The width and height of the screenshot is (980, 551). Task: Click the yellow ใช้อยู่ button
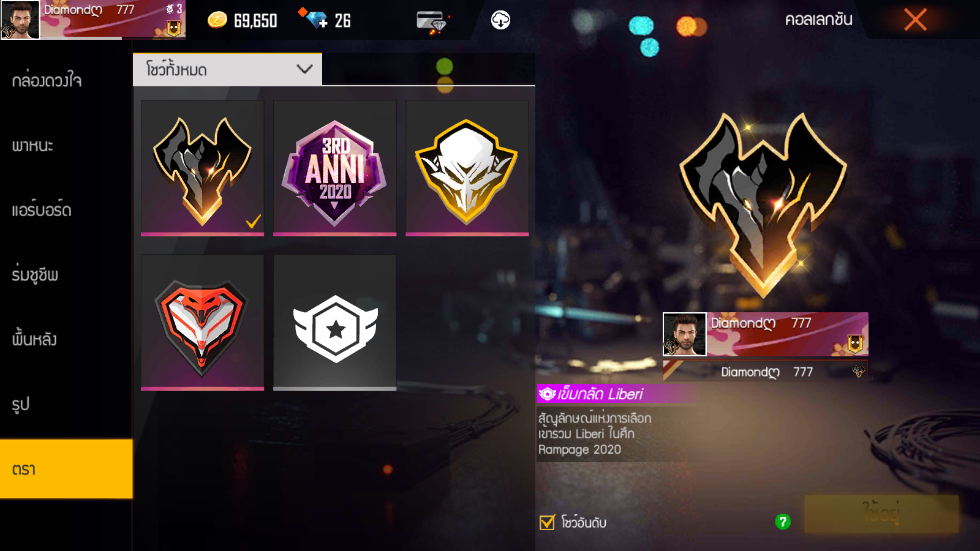coord(881,513)
